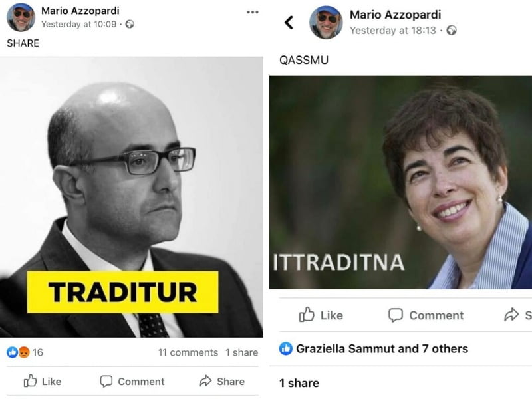
Task: Open the three-dot options menu on left post
Action: [253, 12]
